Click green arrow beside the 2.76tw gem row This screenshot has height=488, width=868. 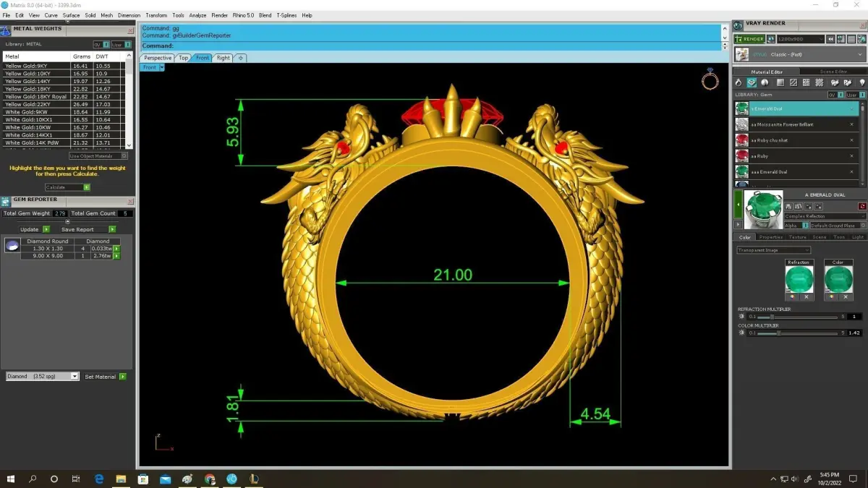116,256
